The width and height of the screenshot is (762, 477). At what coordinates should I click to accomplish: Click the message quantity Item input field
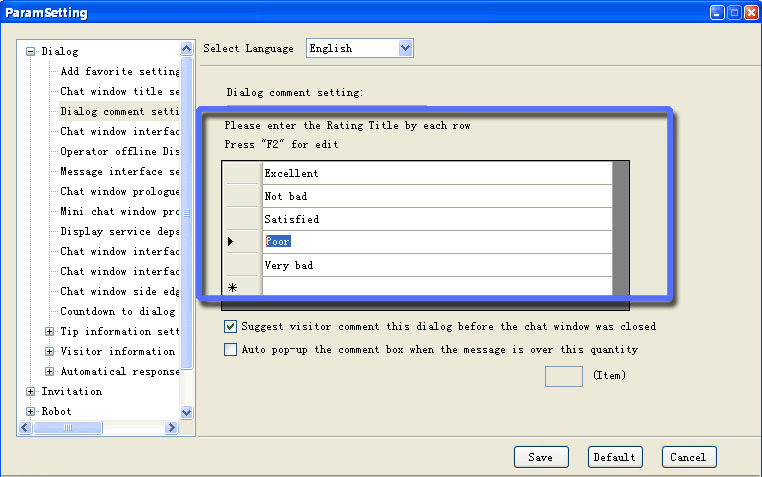564,376
